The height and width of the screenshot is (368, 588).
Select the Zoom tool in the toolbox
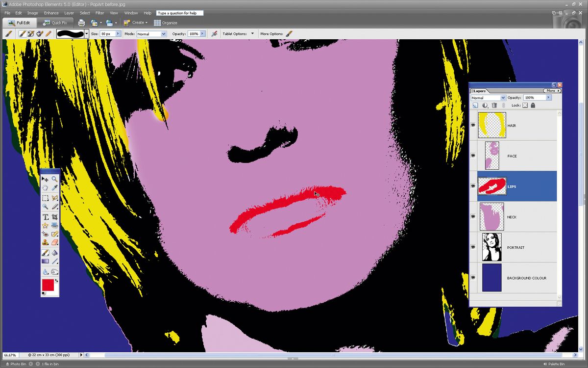54,179
